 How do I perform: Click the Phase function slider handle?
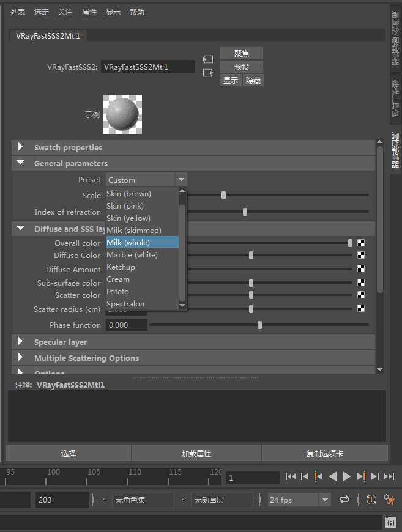pyautogui.click(x=259, y=325)
